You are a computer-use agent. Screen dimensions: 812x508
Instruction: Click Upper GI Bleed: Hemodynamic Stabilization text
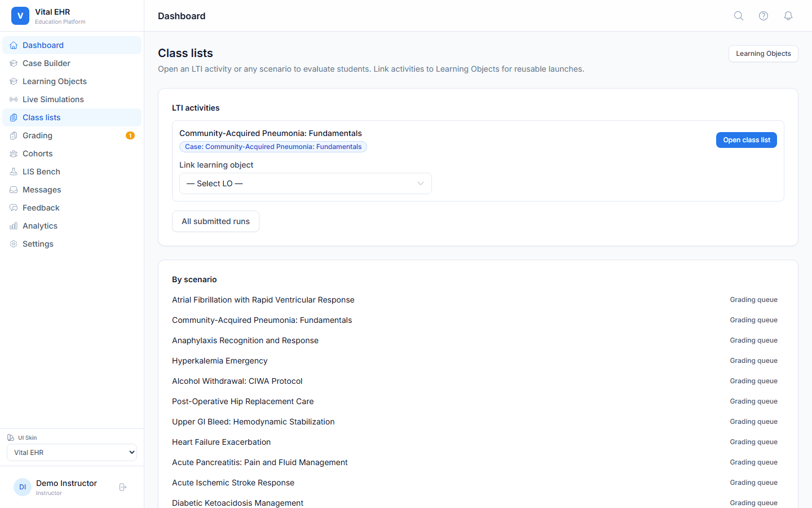pyautogui.click(x=253, y=422)
